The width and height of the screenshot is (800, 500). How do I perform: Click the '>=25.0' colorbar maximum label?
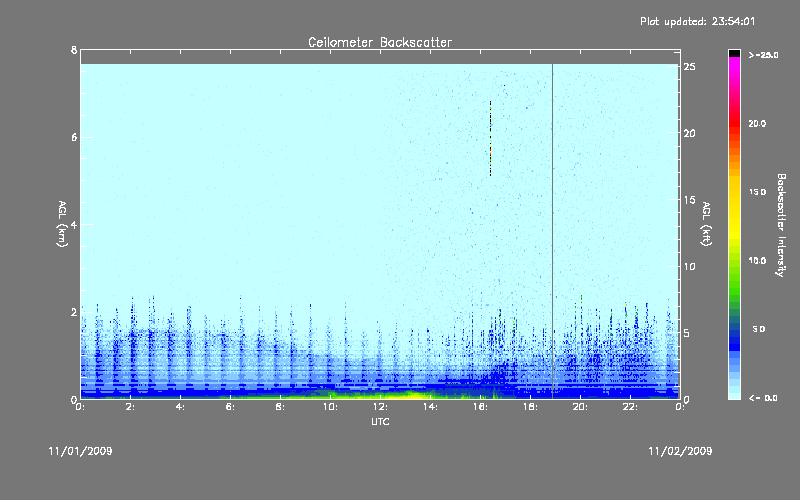[x=763, y=55]
